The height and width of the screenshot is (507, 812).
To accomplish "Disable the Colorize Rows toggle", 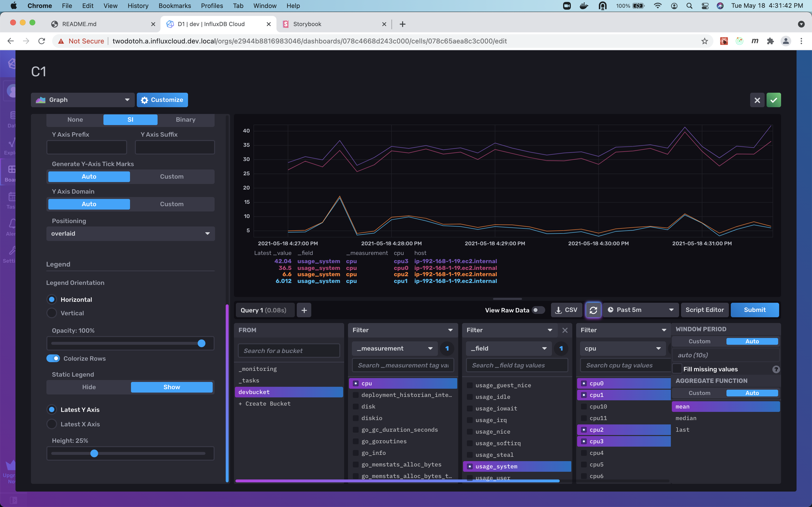I will click(53, 358).
